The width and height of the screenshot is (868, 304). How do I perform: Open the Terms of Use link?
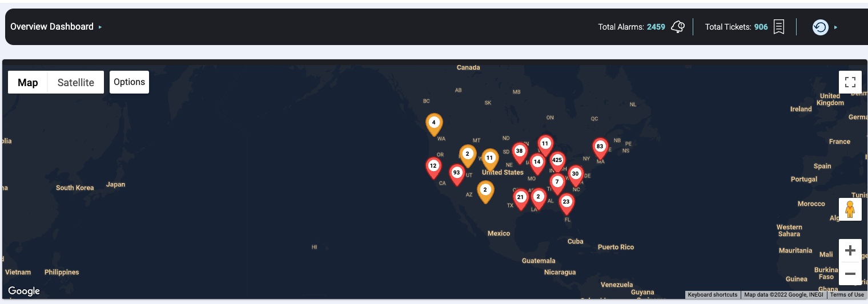[847, 295]
